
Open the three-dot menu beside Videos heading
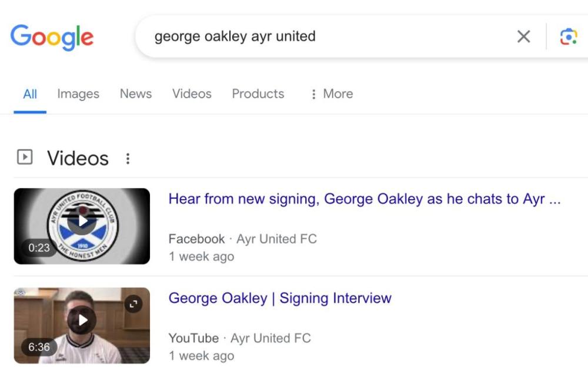click(x=128, y=158)
